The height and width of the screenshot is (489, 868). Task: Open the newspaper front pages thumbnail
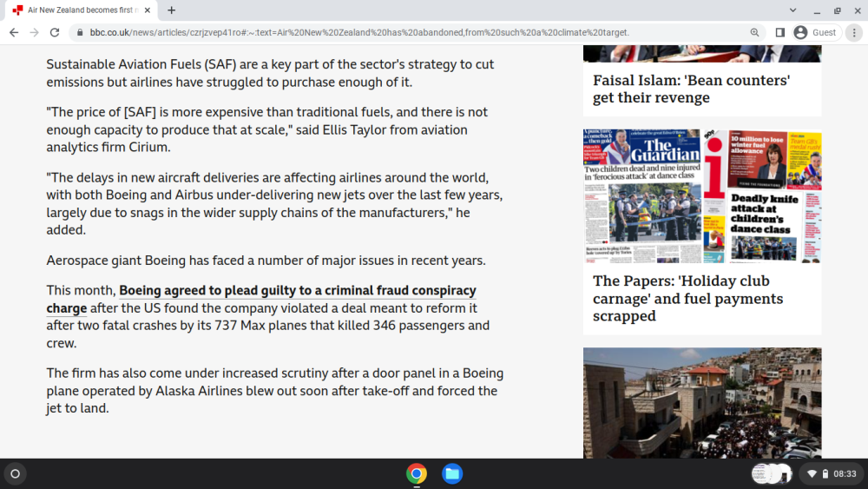click(x=702, y=196)
